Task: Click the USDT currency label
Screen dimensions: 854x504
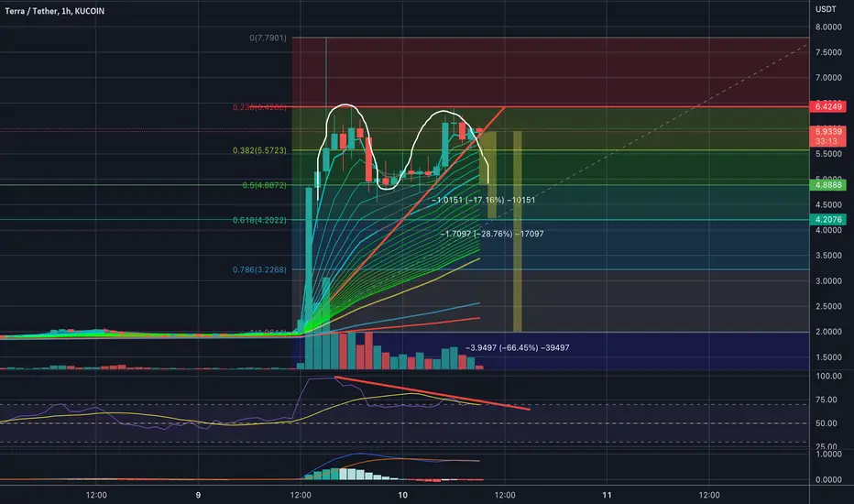Action: pyautogui.click(x=826, y=9)
